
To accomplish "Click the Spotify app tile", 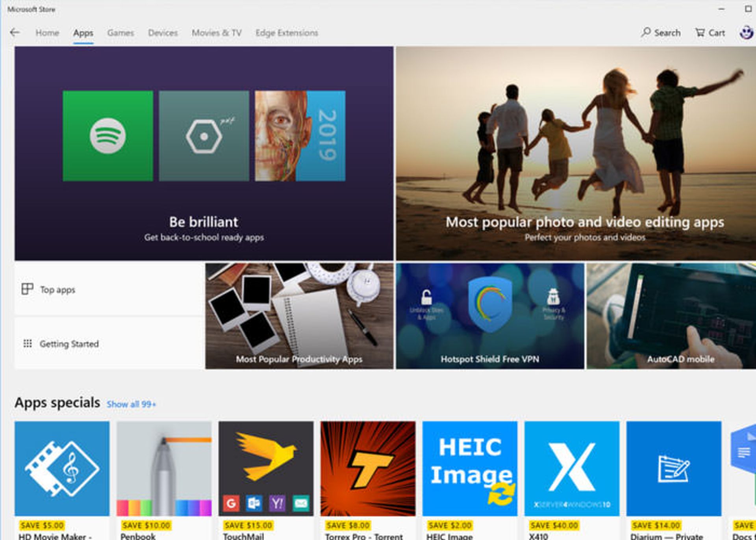I will (x=108, y=136).
